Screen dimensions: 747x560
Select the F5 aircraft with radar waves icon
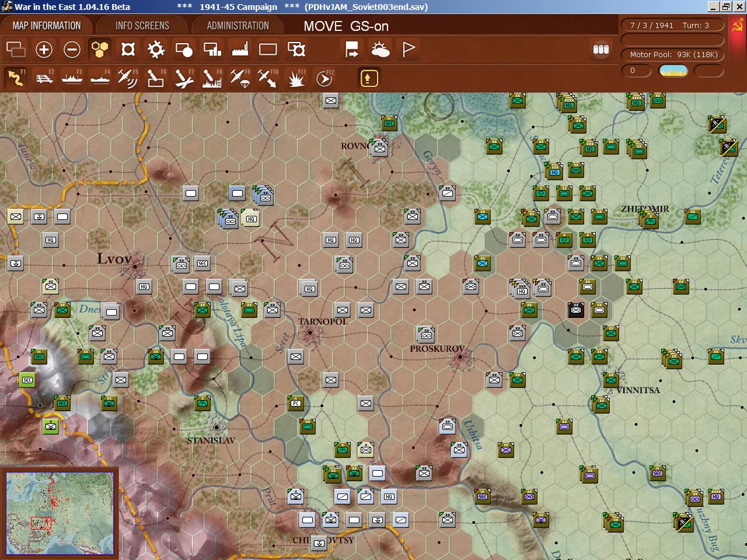(128, 78)
